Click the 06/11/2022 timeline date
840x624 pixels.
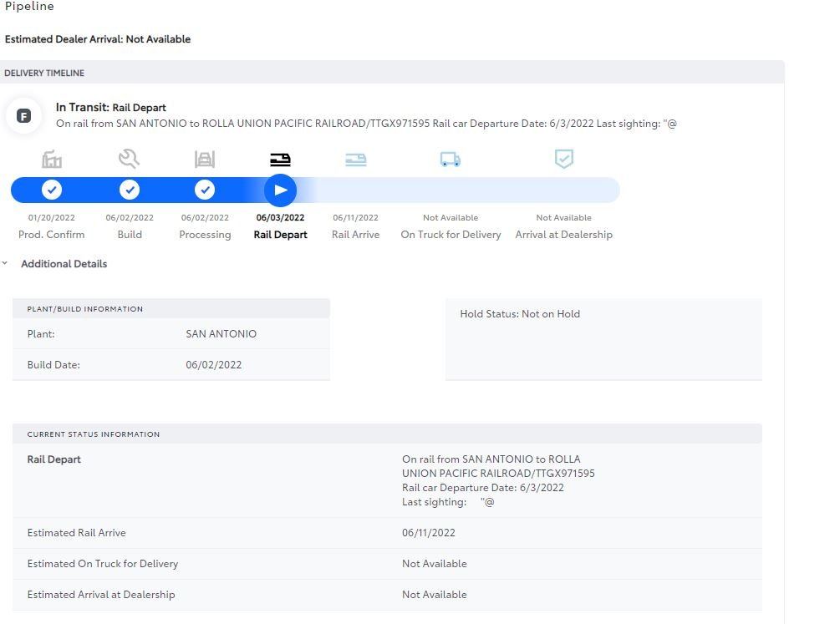356,217
